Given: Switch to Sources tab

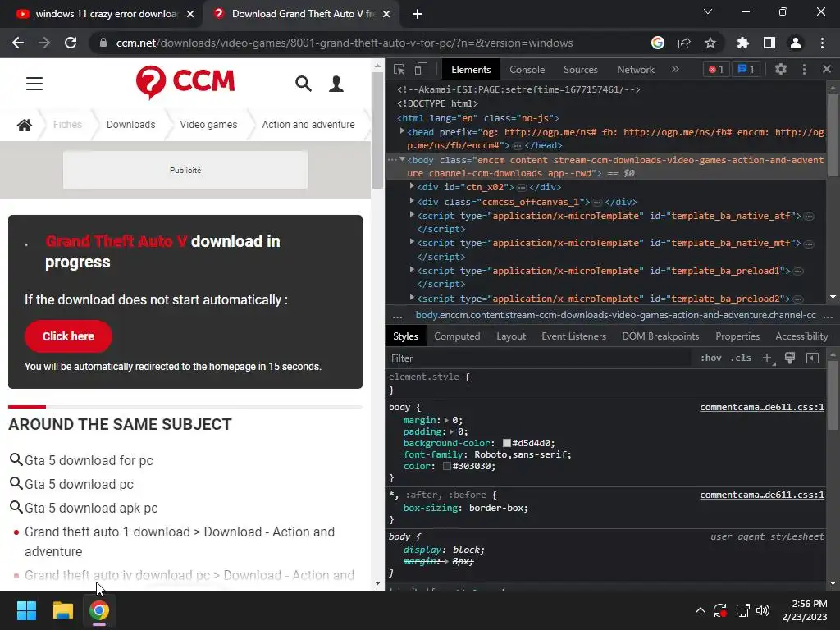Looking at the screenshot, I should tap(581, 70).
